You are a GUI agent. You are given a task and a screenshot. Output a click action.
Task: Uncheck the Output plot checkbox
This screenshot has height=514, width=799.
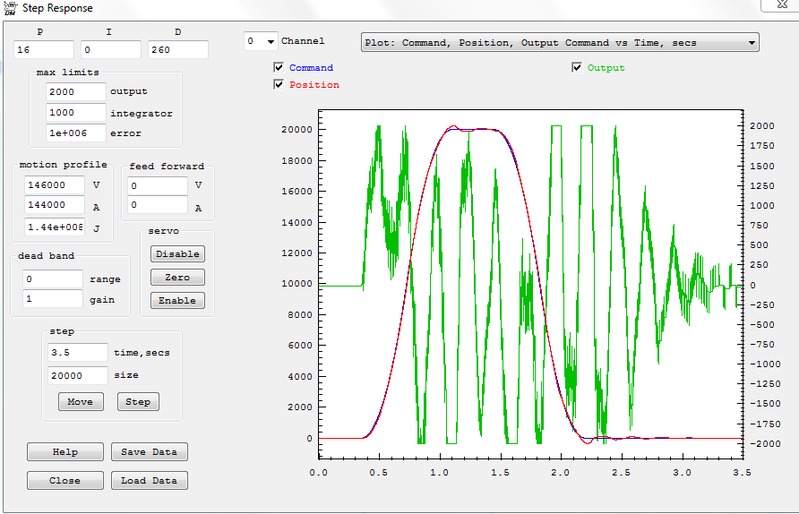[x=576, y=68]
